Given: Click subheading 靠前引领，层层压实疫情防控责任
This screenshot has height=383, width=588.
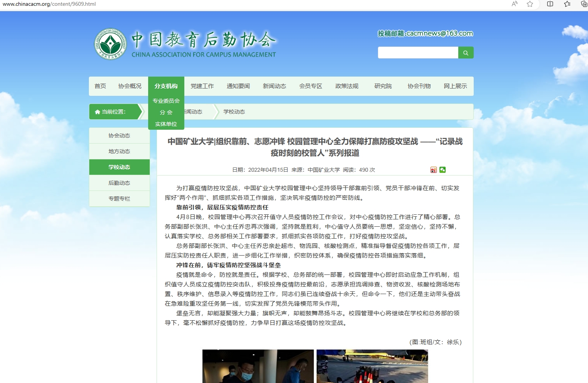Looking at the screenshot, I should pyautogui.click(x=222, y=207).
